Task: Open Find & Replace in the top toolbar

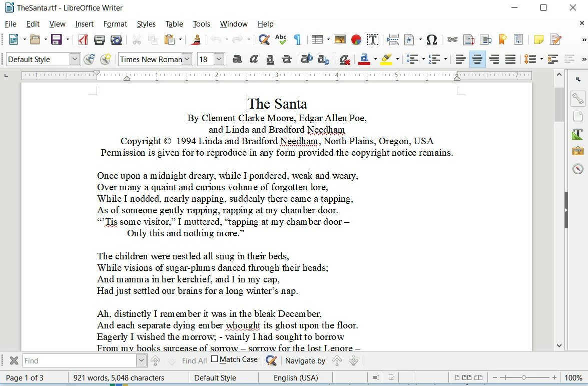Action: (x=264, y=40)
